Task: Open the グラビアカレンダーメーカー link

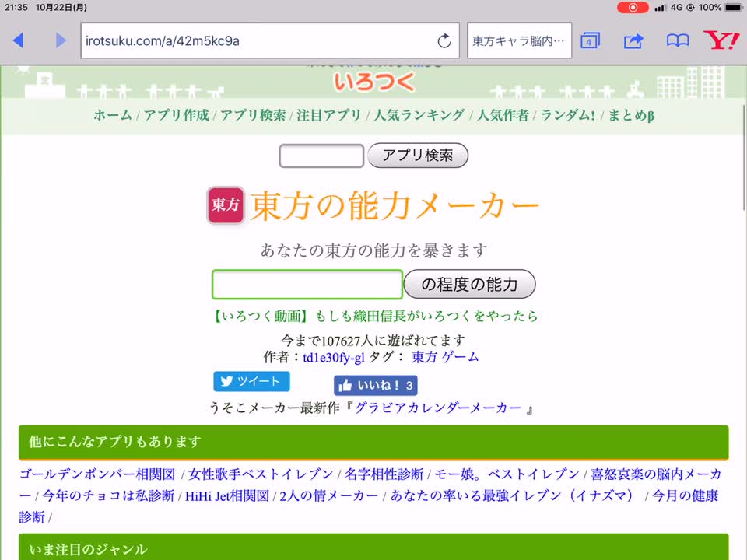Action: click(438, 408)
